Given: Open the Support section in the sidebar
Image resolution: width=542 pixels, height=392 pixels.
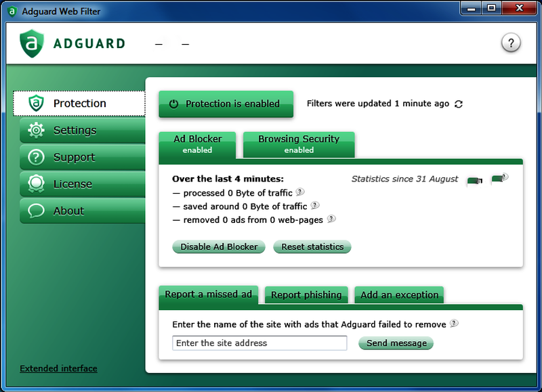Looking at the screenshot, I should [83, 157].
